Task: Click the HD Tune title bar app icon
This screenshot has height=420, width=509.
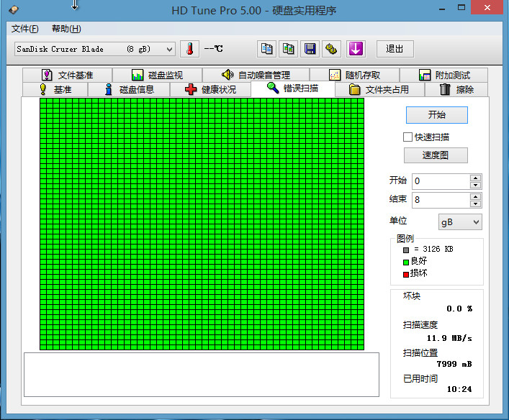Action: pos(13,10)
